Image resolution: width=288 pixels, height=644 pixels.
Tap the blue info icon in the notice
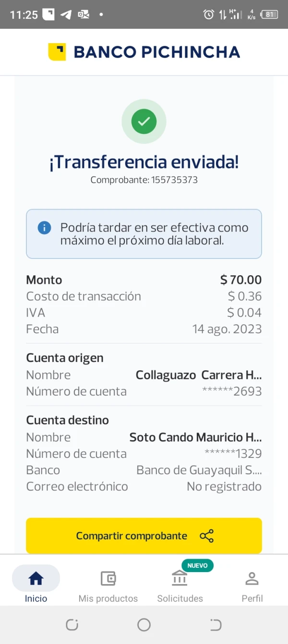pyautogui.click(x=44, y=228)
